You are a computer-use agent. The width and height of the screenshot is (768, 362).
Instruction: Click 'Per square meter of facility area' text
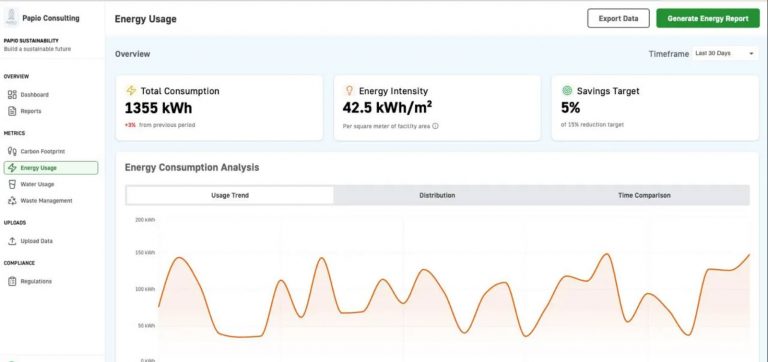click(386, 126)
